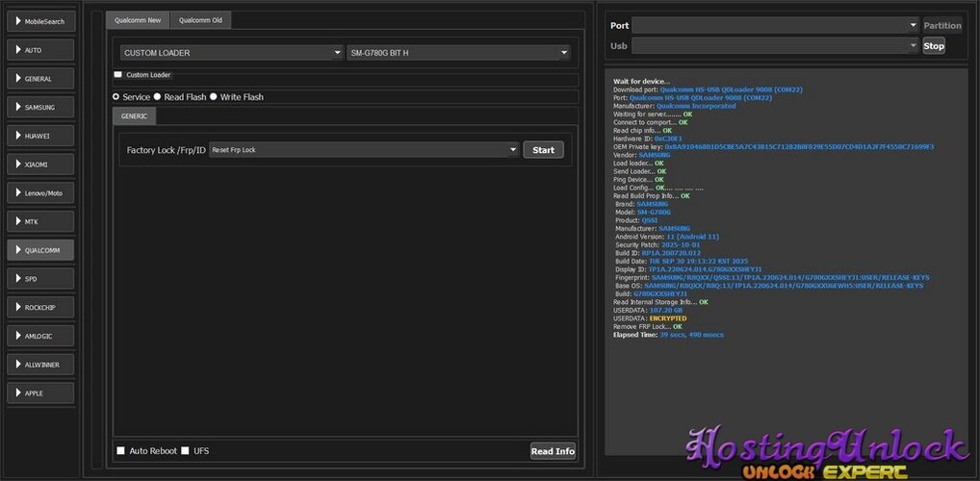Open the Reset Frp Lock operation dropdown
This screenshot has width=980, height=481.
(x=364, y=150)
